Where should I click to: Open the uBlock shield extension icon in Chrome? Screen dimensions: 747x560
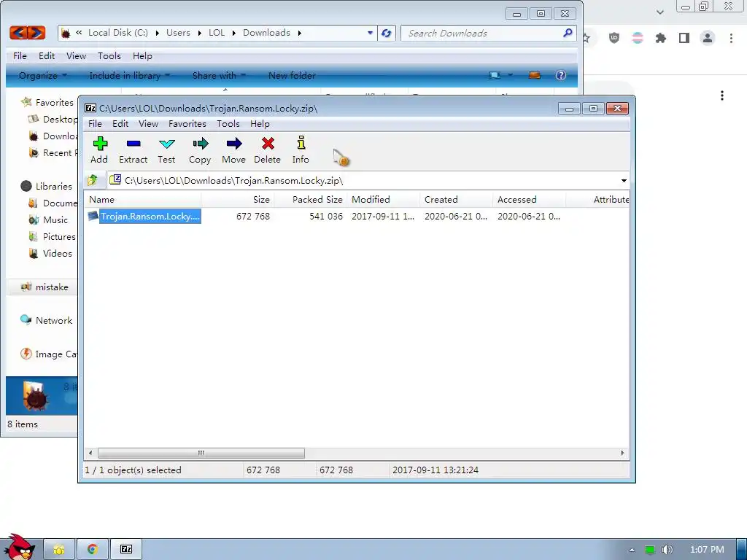[614, 38]
